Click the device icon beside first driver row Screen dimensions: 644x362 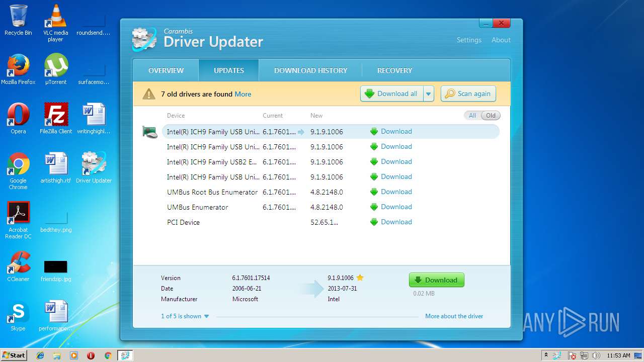150,132
